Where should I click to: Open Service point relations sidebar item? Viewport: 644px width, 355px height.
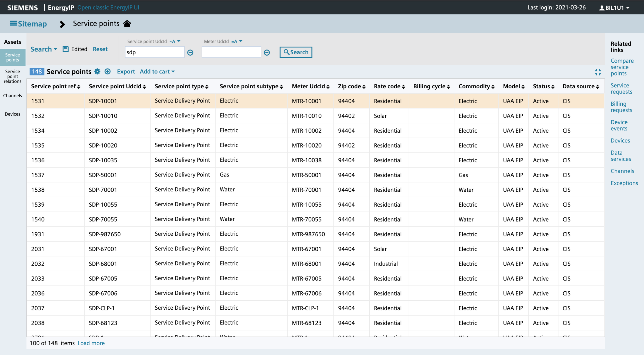click(x=13, y=76)
